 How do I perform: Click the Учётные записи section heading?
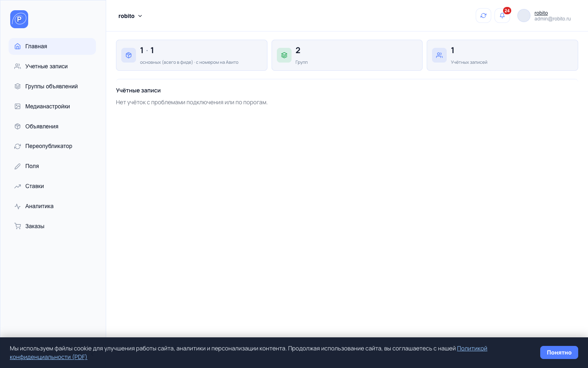click(138, 90)
